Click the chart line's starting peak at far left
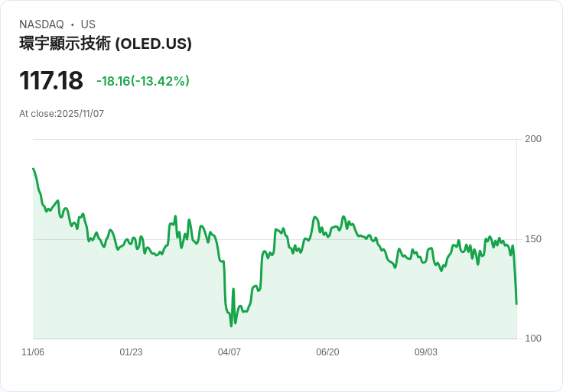563x392 pixels. (33, 169)
